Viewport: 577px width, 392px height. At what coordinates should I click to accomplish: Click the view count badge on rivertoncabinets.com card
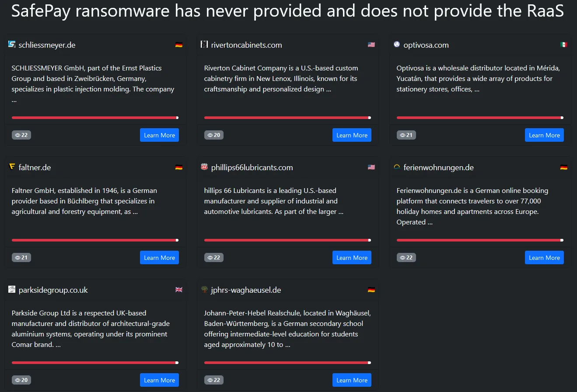214,135
